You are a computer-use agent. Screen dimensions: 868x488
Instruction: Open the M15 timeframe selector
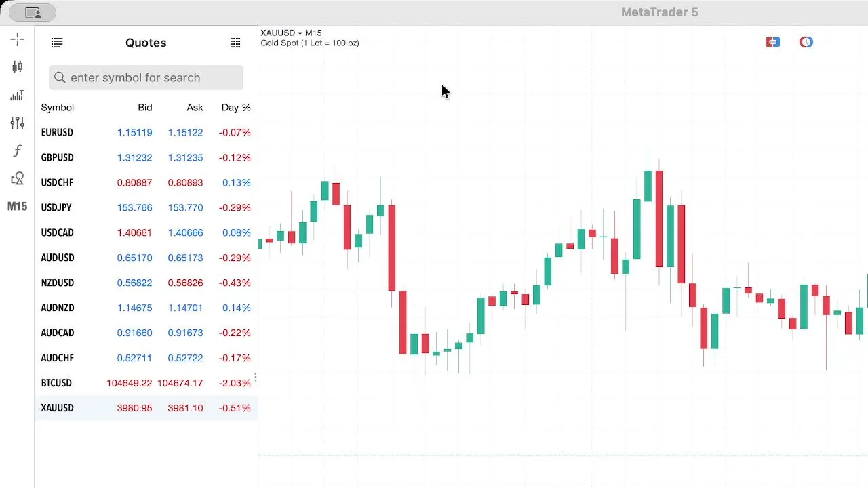18,207
